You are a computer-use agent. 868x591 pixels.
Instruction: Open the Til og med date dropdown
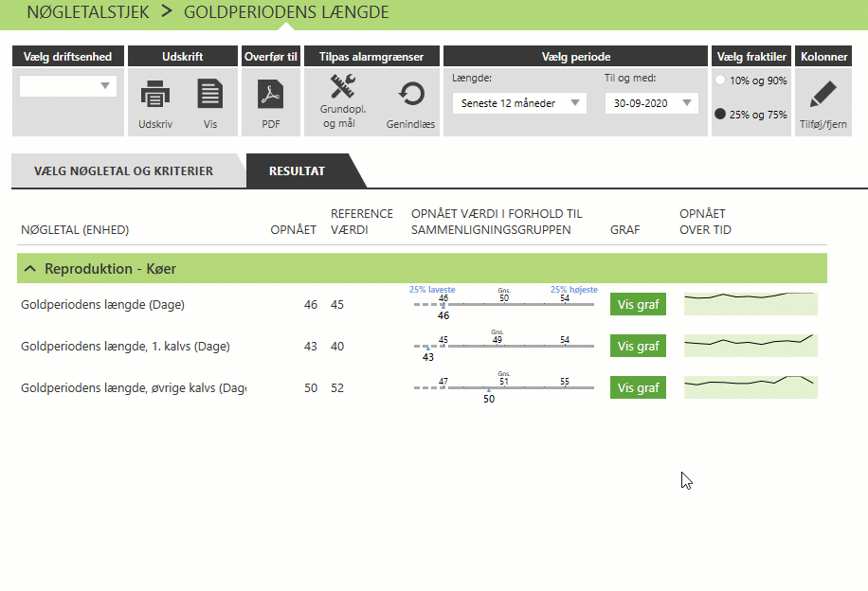[651, 103]
